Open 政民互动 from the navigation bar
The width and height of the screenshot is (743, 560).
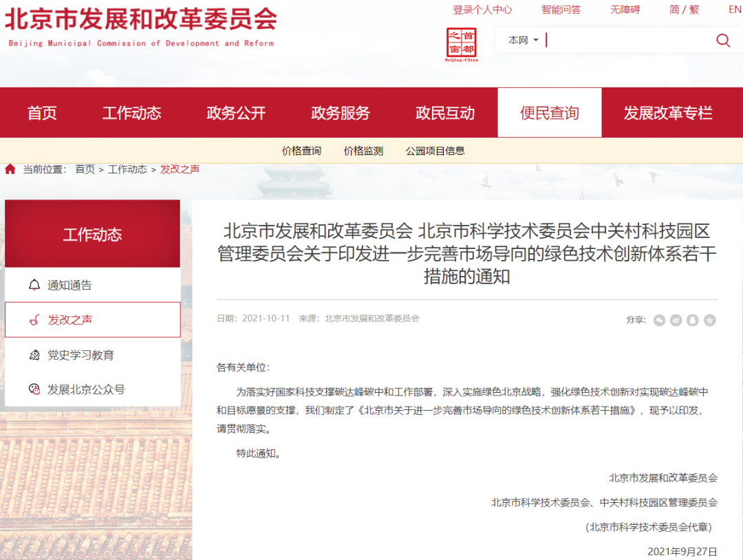[x=445, y=113]
